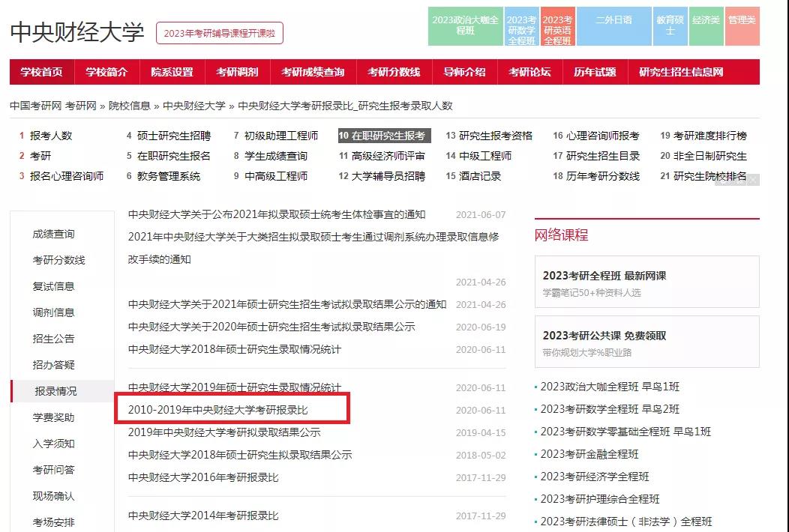Open 导师介绍 in the navigation bar
Viewport: 789px width, 532px height.
point(463,72)
